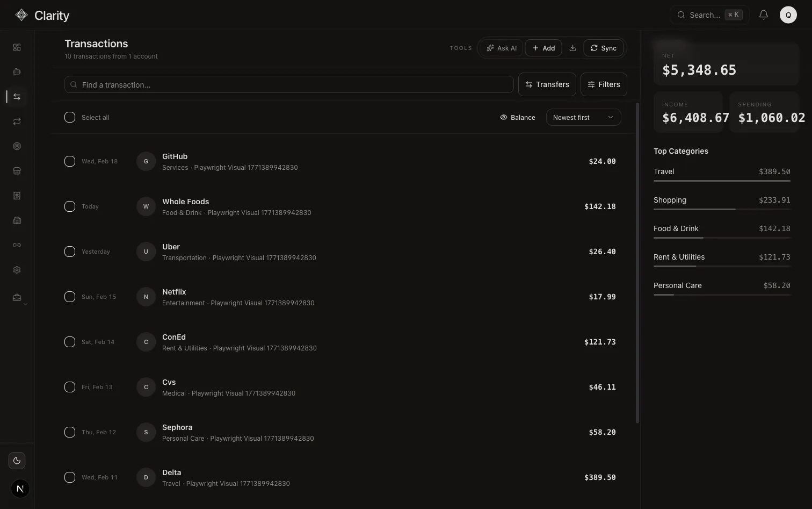Toggle Balance visibility eye
This screenshot has width=812, height=509.
point(517,117)
